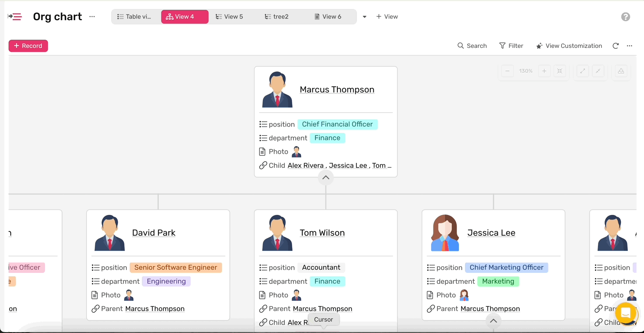
Task: Select the View 4 tab
Action: click(x=185, y=17)
